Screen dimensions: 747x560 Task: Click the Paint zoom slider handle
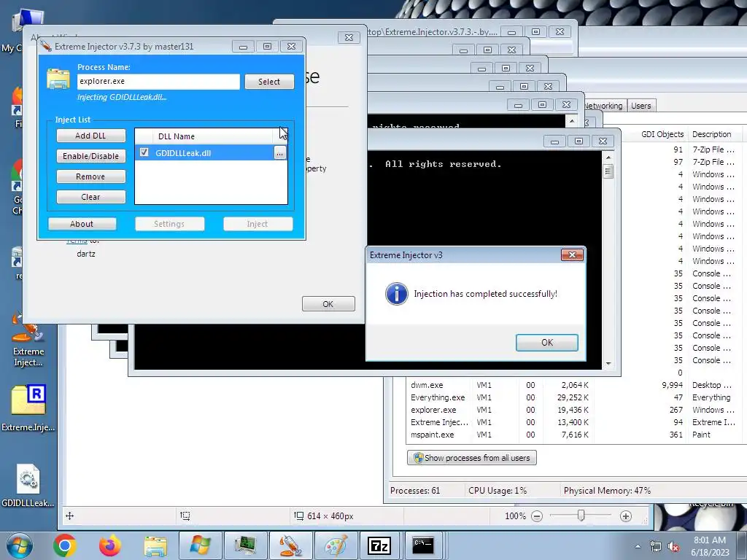click(x=581, y=516)
